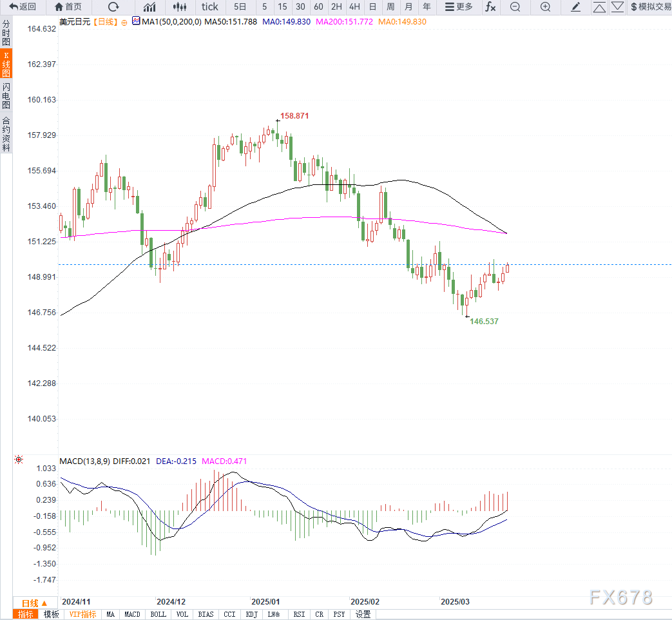Toggle the MA1 indicator icon beside the title
The height and width of the screenshot is (620, 672).
coord(135,21)
